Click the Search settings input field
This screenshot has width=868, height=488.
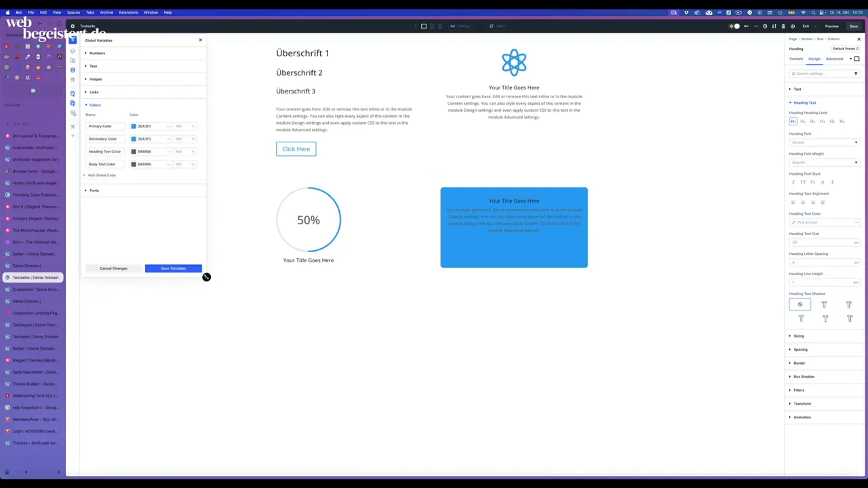tap(822, 74)
